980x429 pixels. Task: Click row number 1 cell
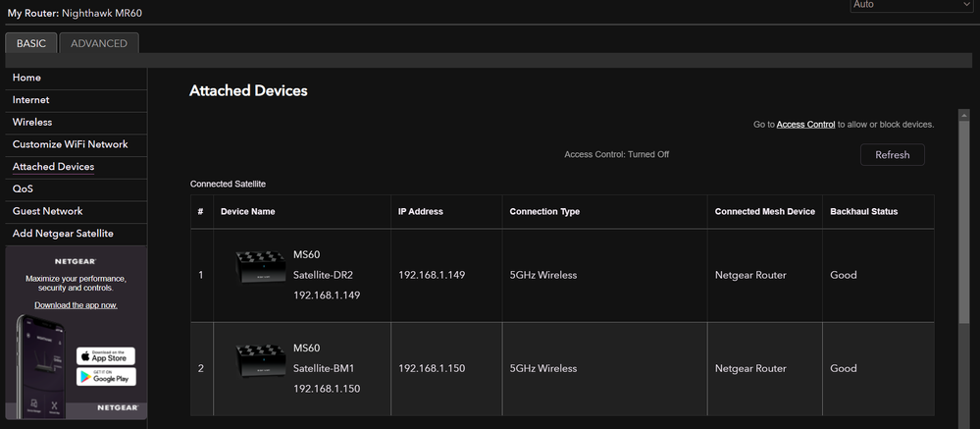[x=201, y=275]
